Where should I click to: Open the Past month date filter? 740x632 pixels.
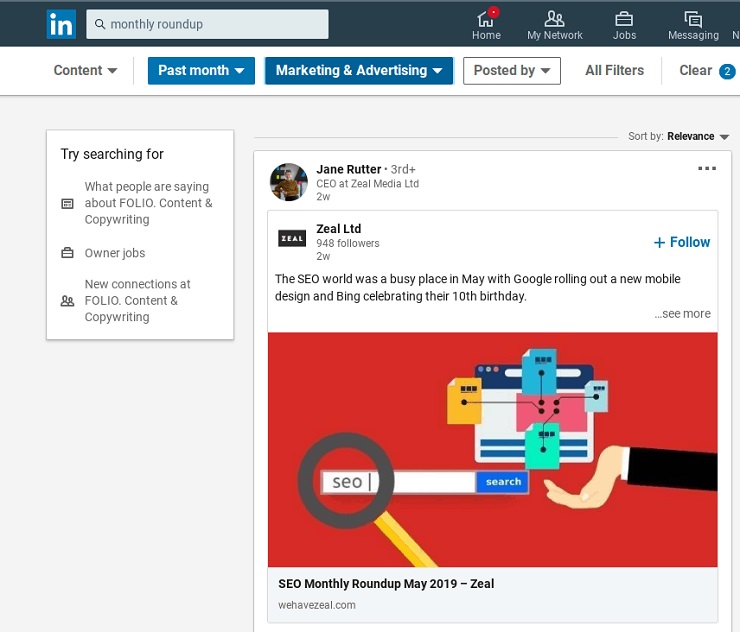pyautogui.click(x=201, y=71)
